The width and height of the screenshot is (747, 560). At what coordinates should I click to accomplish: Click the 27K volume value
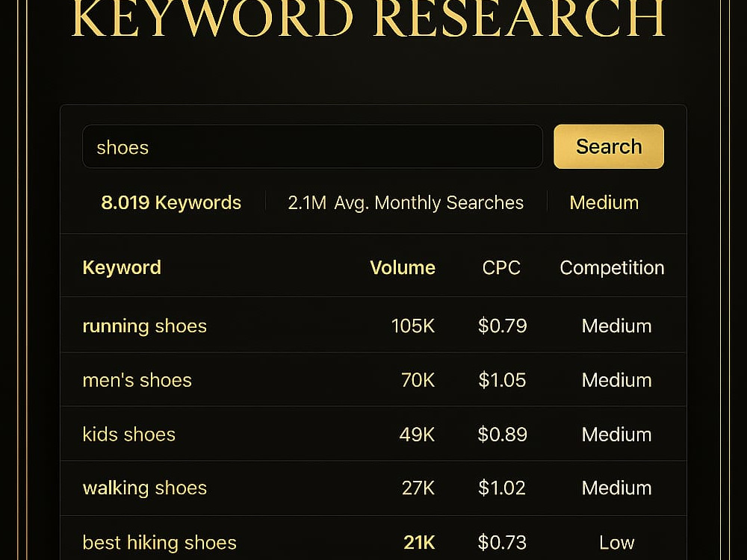tap(418, 488)
